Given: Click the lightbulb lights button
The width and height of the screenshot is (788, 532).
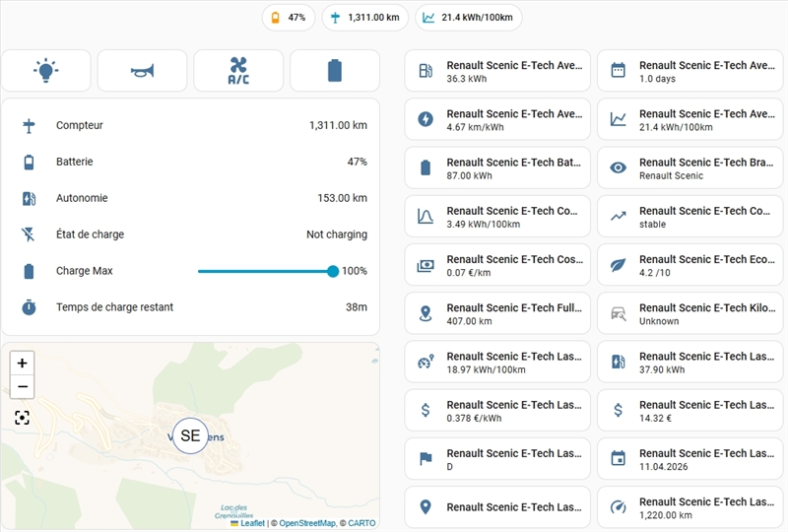Looking at the screenshot, I should tap(46, 71).
